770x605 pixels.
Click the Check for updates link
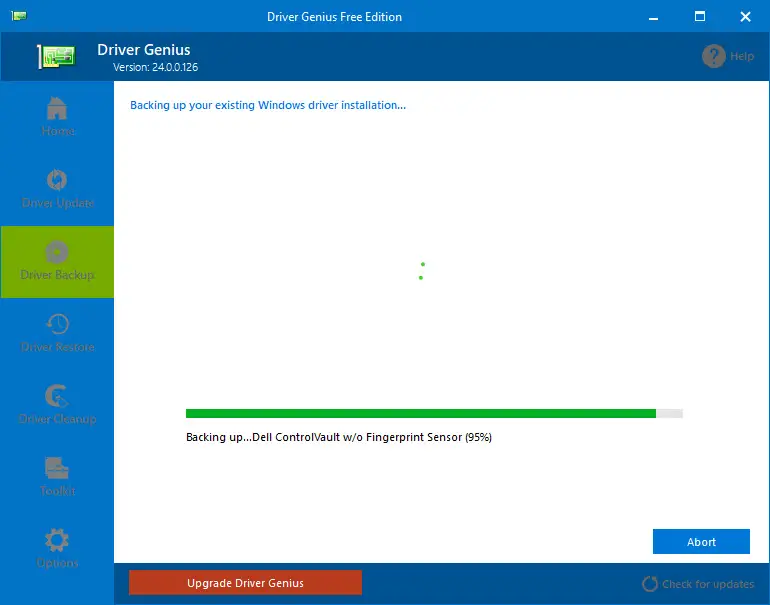click(708, 584)
